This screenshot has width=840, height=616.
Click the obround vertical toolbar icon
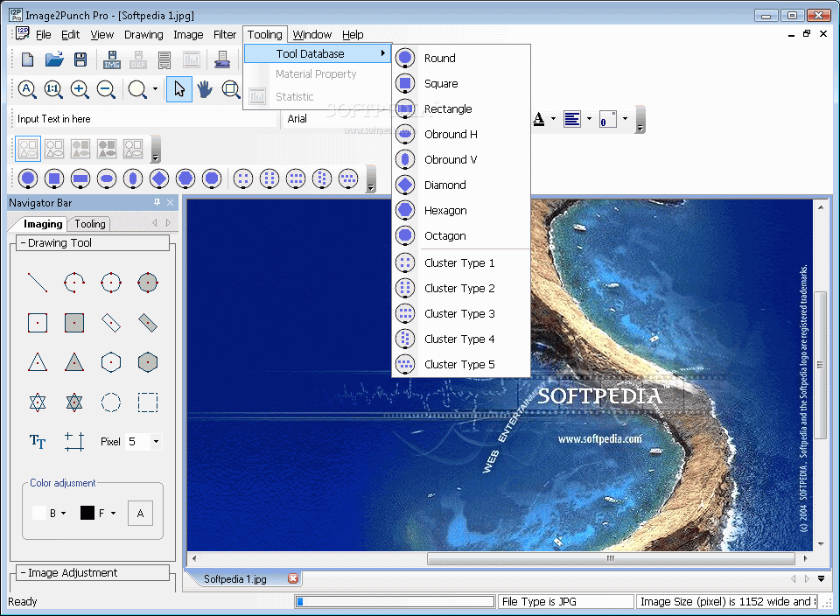[x=133, y=178]
